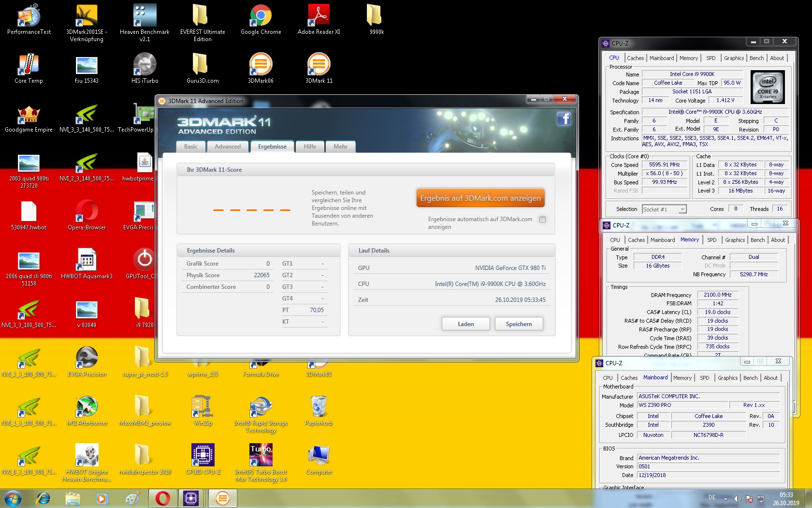This screenshot has width=812, height=508.
Task: Open WinZip desktop icon
Action: tap(203, 411)
